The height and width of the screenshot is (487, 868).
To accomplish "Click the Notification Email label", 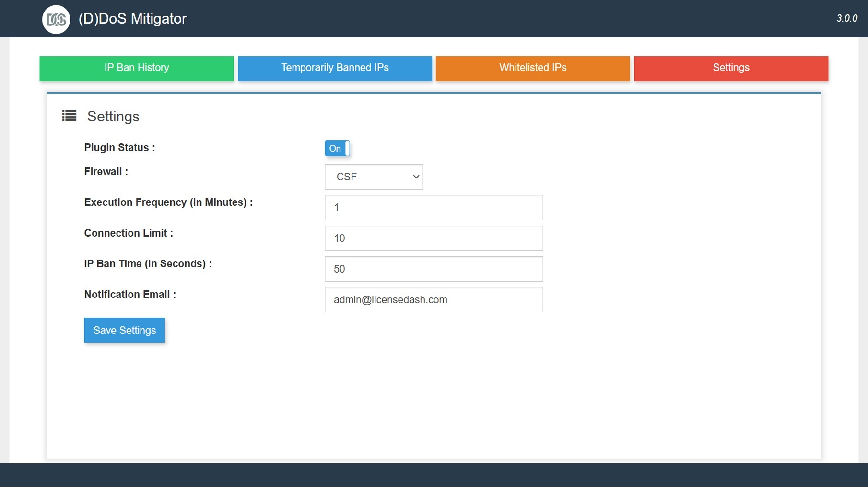I will [130, 295].
